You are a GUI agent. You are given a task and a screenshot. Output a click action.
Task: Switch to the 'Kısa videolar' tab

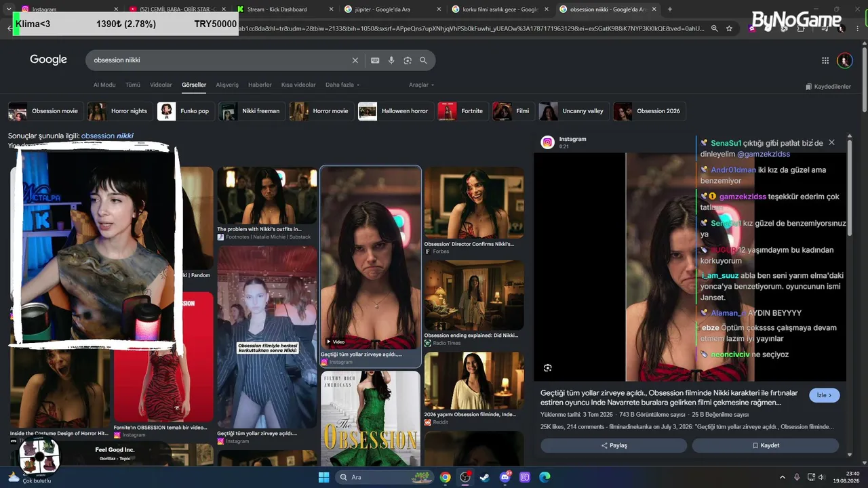coord(298,85)
